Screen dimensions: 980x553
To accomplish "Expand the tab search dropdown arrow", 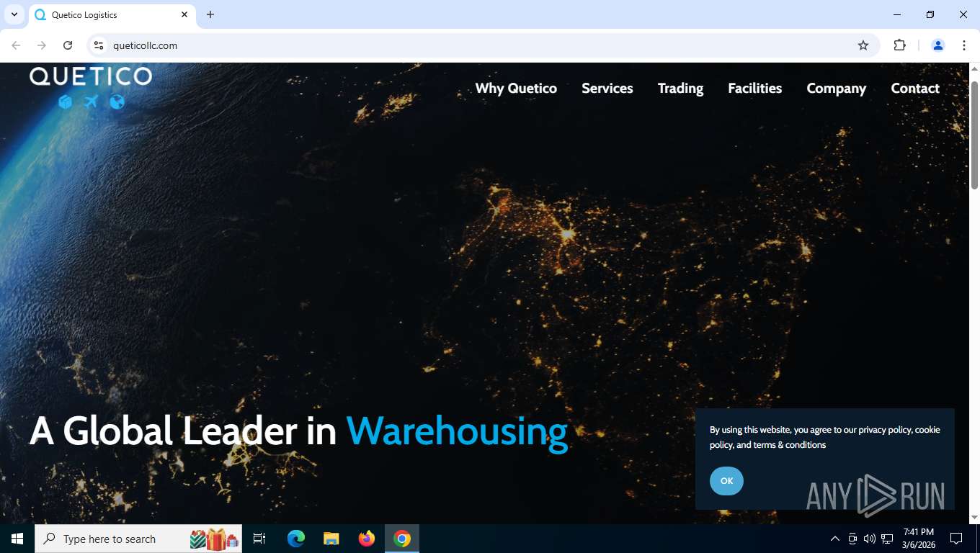I will pos(14,14).
